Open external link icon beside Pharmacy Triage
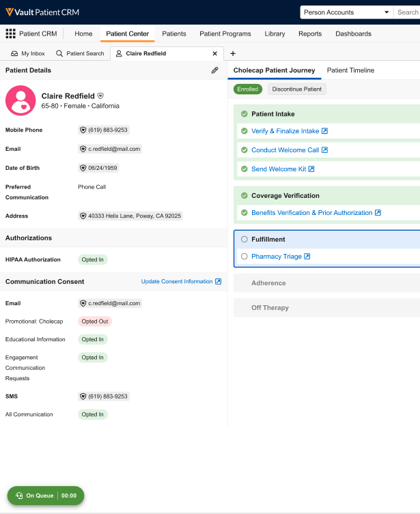 click(x=307, y=257)
